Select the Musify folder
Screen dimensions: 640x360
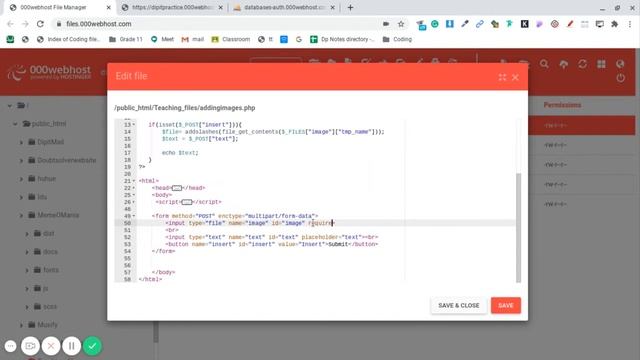click(47, 324)
